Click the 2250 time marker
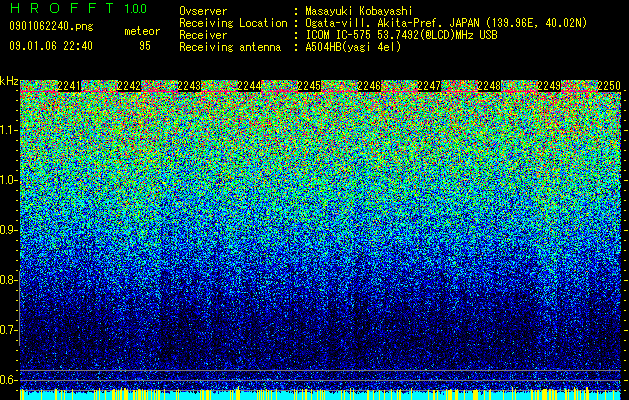Image resolution: width=629 pixels, height=400 pixels. point(609,86)
